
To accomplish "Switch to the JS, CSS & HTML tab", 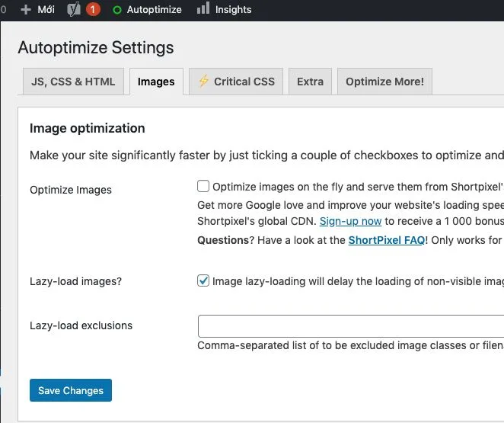I will click(x=73, y=82).
